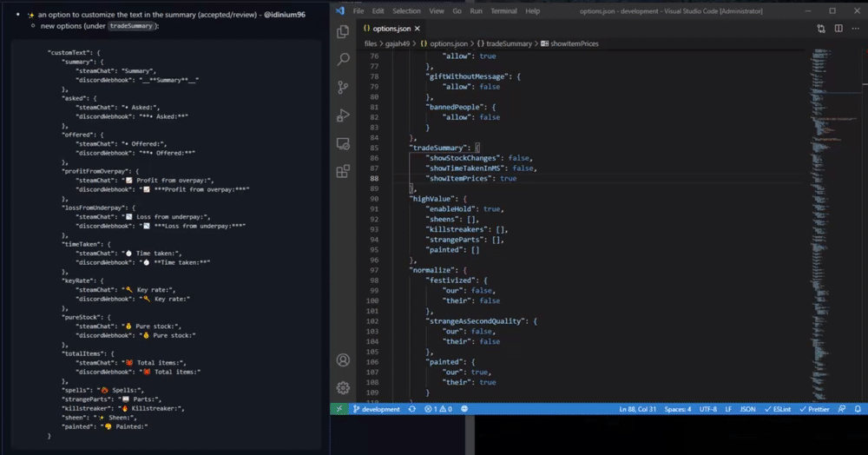The height and width of the screenshot is (455, 868).
Task: Click the "giftWithoutMessage" key
Action: [x=467, y=77]
